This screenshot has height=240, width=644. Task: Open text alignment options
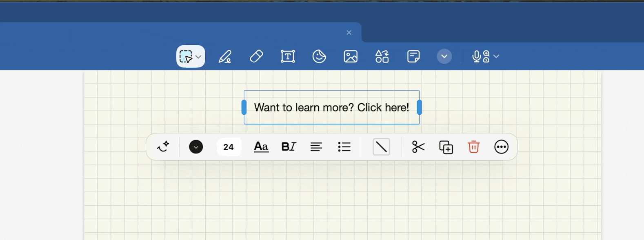point(316,147)
